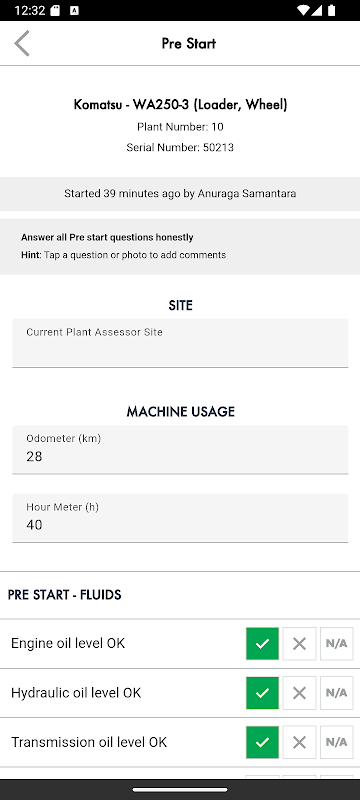The image size is (360, 800).
Task: Select N/A for Transmission oil level
Action: click(337, 742)
